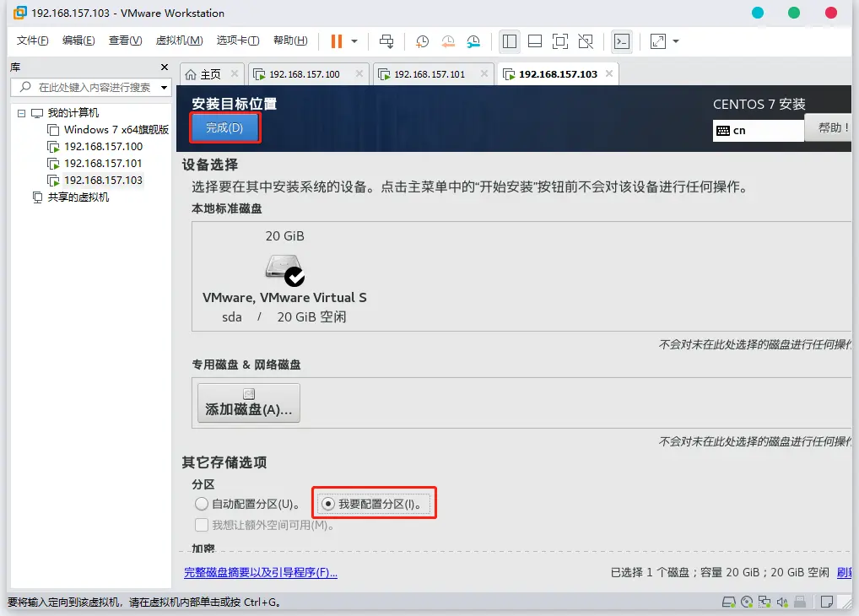Close the 主页 tab
This screenshot has width=859, height=616.
point(235,73)
